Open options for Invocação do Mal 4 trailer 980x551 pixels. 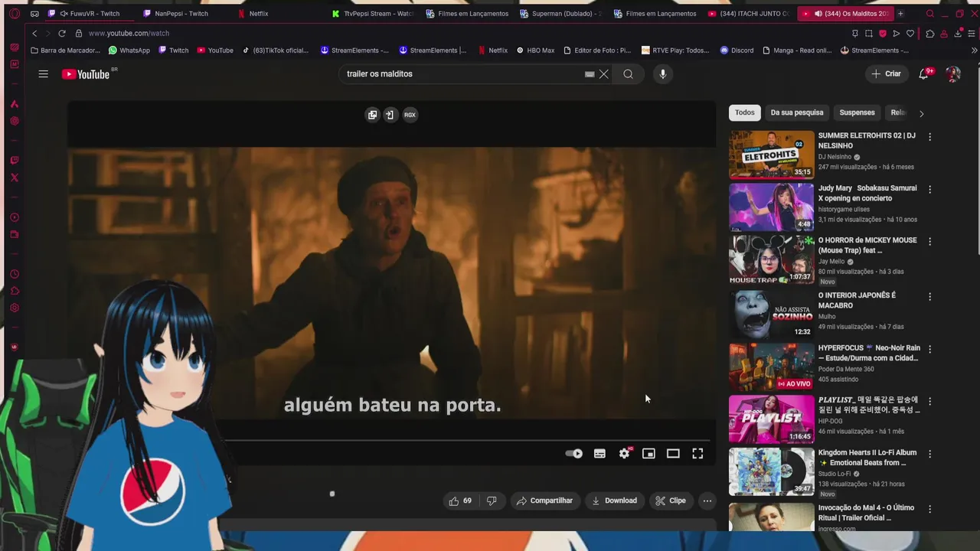pyautogui.click(x=929, y=509)
